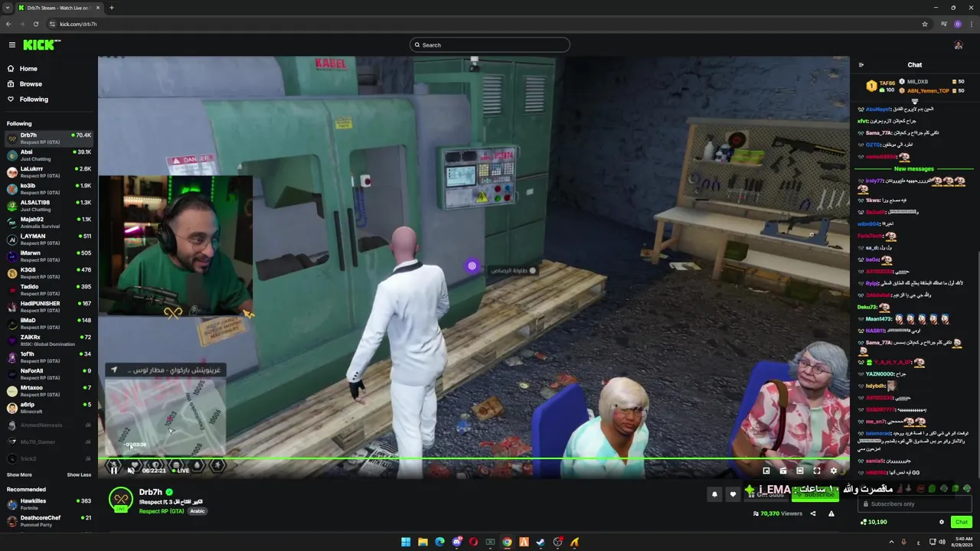The image size is (980, 551).
Task: Open Drb7h channel avatar
Action: tap(121, 500)
